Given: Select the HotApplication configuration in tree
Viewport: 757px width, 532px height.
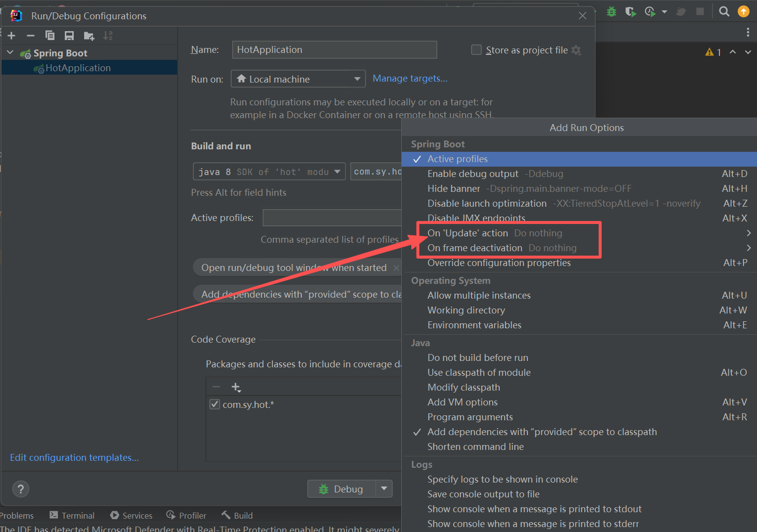Looking at the screenshot, I should 89,68.
